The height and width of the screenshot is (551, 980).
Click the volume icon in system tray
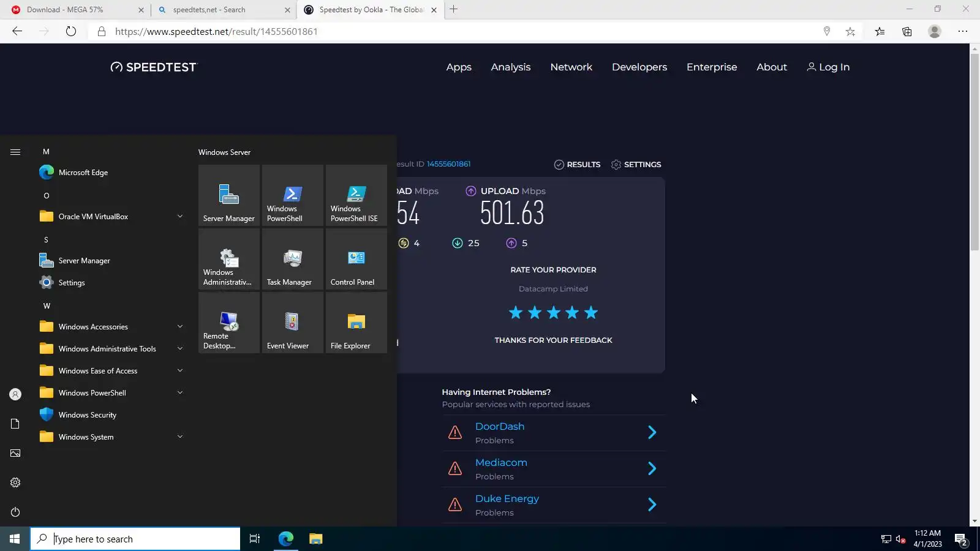tap(900, 539)
